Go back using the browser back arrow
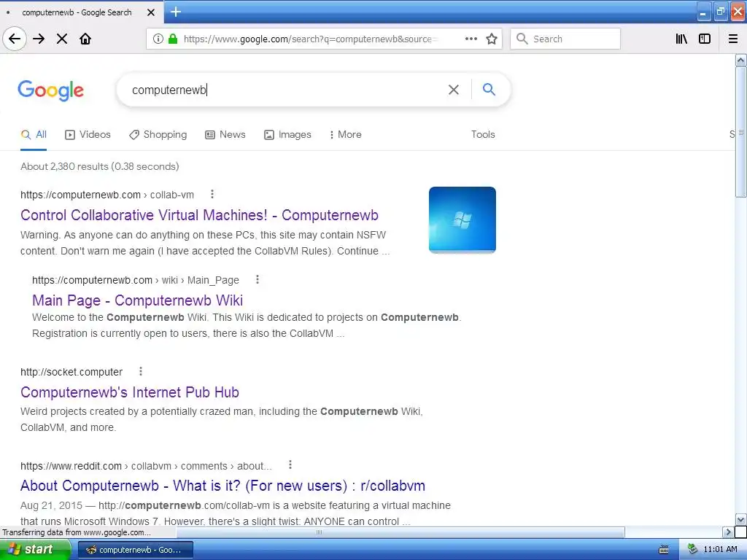Viewport: 747px width, 560px height. click(x=15, y=39)
